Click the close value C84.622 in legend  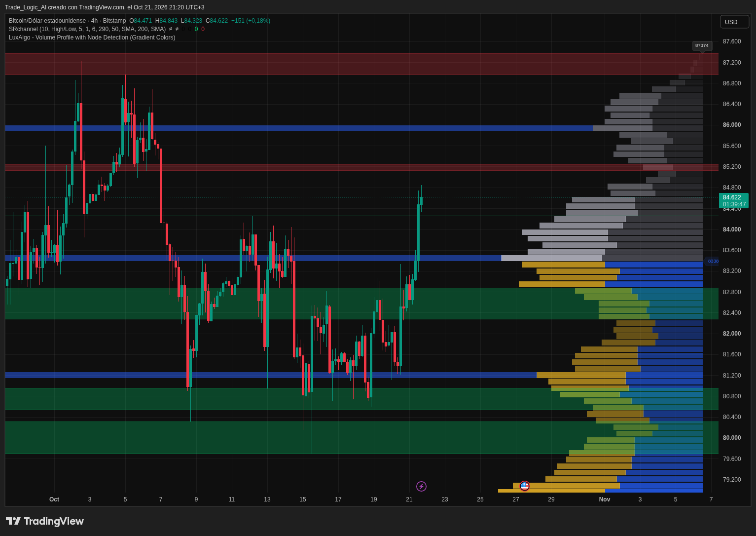[217, 21]
